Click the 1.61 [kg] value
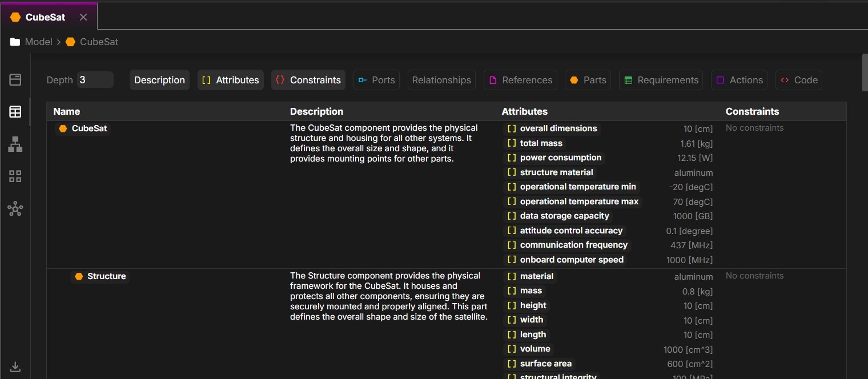 click(x=696, y=143)
